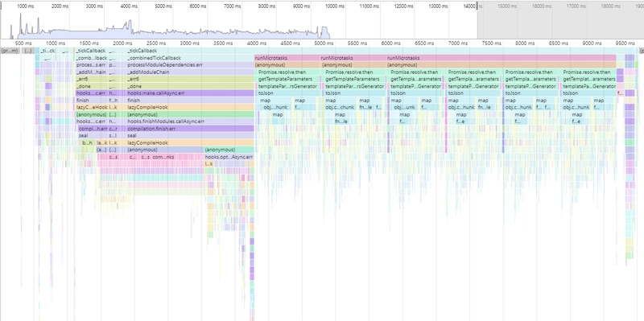Click the 11000 ms overview mark
Image resolution: width=644 pixels, height=321 pixels.
pos(369,6)
